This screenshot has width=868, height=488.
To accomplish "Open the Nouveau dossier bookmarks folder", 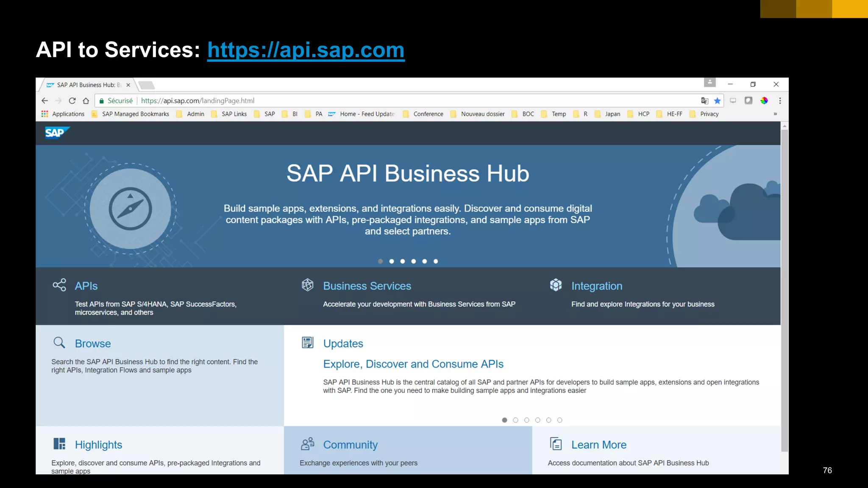I will point(478,114).
